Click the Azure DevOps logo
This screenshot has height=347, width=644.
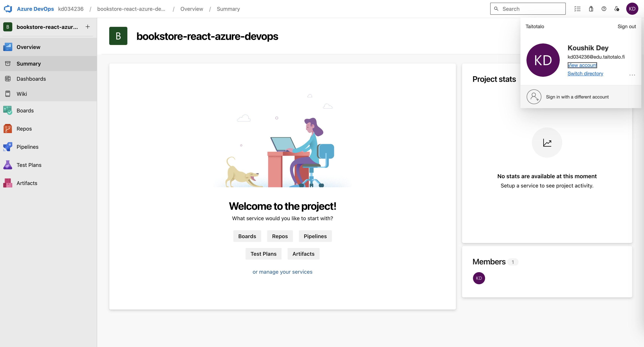(x=8, y=9)
